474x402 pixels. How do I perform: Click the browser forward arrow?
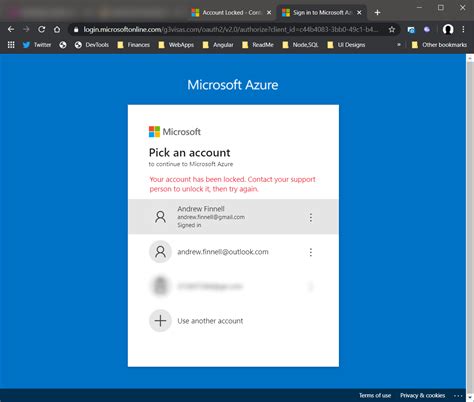(26, 29)
